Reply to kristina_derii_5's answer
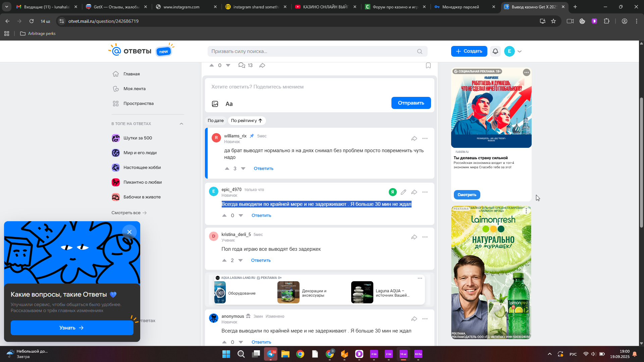 pyautogui.click(x=261, y=260)
